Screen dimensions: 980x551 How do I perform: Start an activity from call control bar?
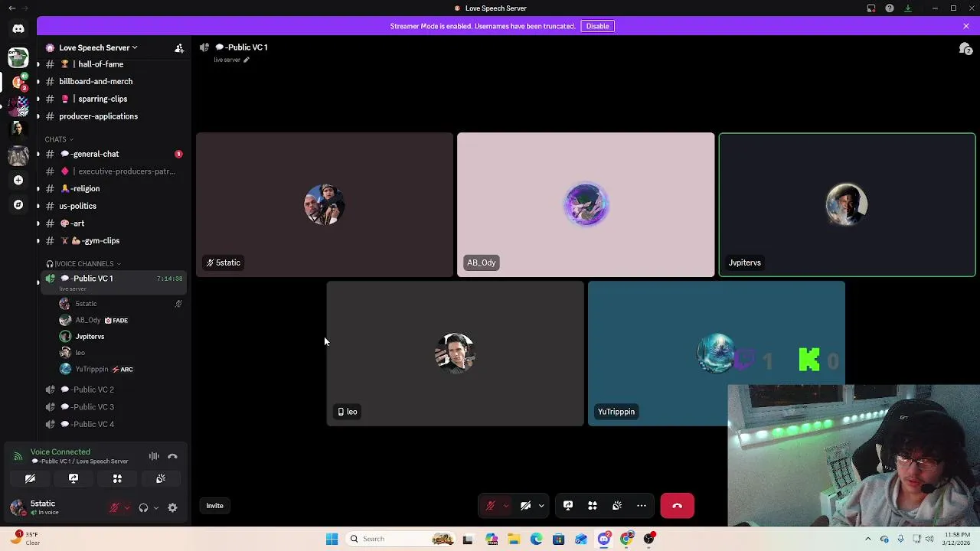(x=593, y=506)
